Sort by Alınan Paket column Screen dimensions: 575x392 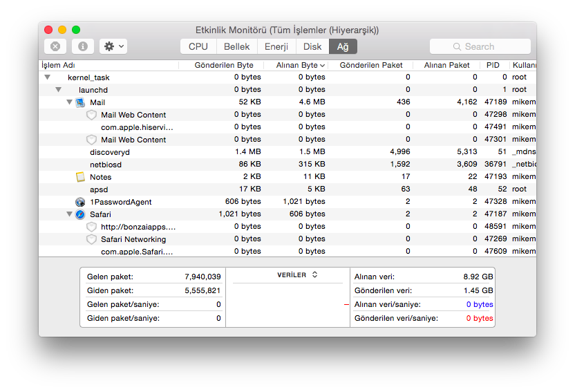(x=446, y=65)
